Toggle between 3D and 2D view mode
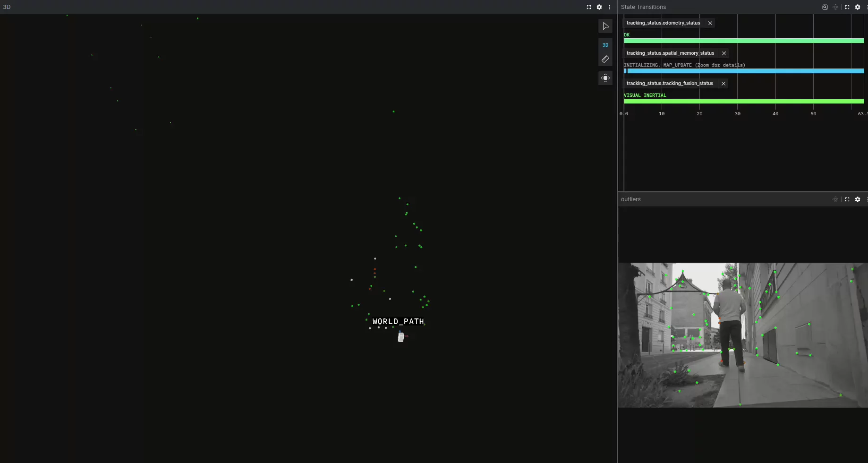This screenshot has width=868, height=463. click(605, 45)
